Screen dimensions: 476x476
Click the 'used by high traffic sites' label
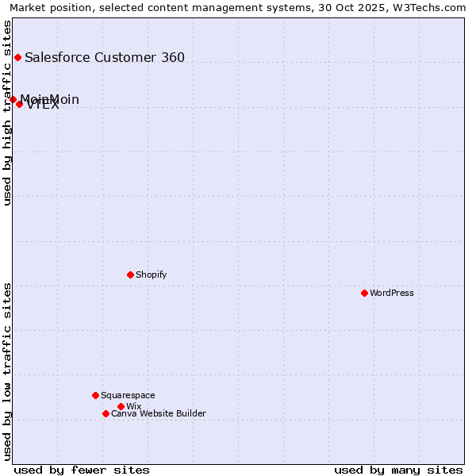(x=8, y=112)
